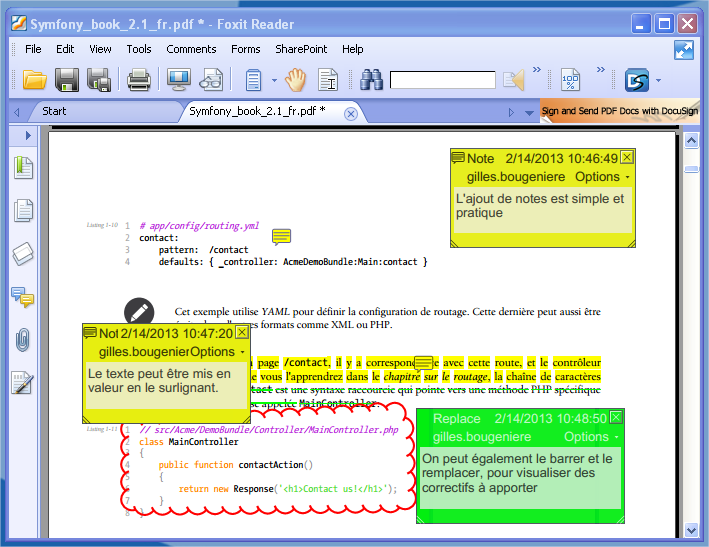Close the Symfony_book_2.1_fr.pdf tab

(350, 114)
